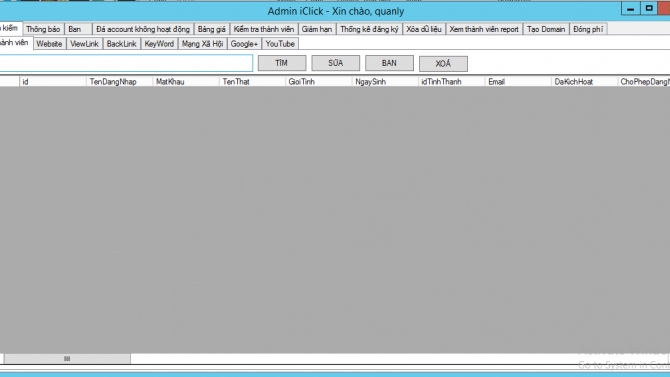Open the Thông báo tab
Image resolution: width=670 pixels, height=377 pixels.
tap(43, 29)
